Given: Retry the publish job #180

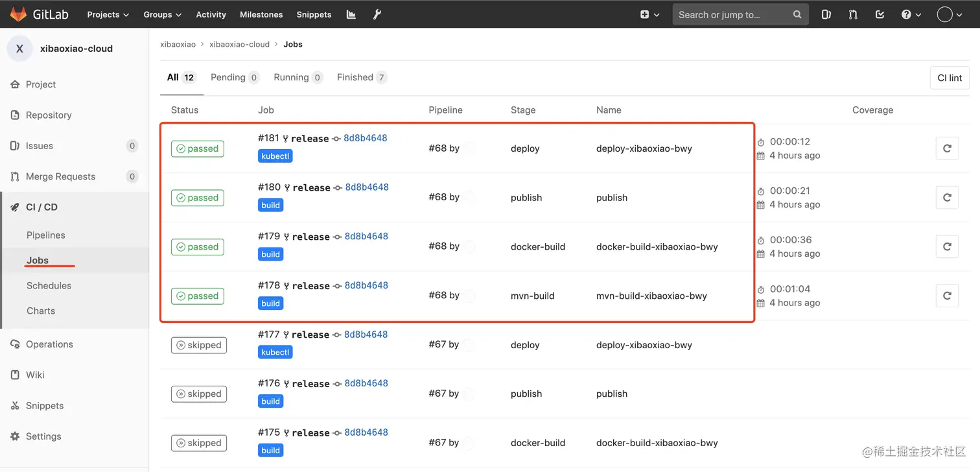Looking at the screenshot, I should click(947, 198).
